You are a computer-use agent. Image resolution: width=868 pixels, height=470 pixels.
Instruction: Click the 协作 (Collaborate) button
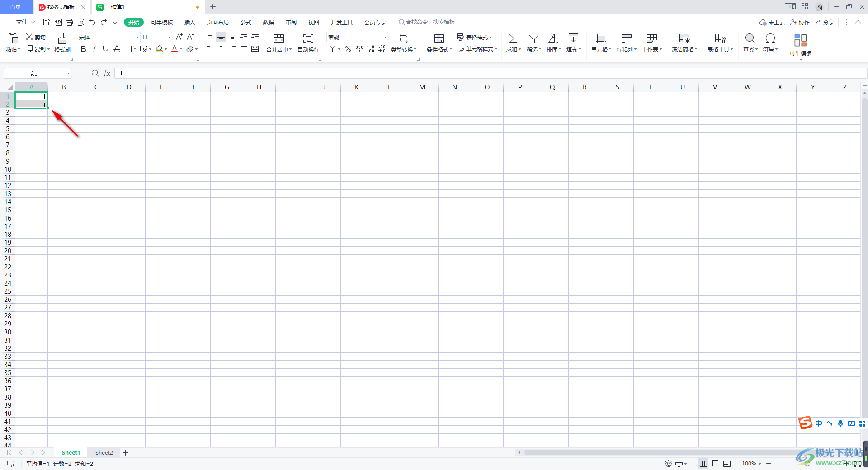(x=800, y=22)
